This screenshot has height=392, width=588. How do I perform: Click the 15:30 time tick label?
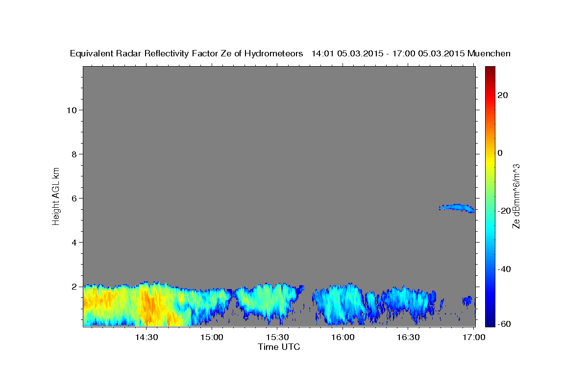pyautogui.click(x=277, y=337)
